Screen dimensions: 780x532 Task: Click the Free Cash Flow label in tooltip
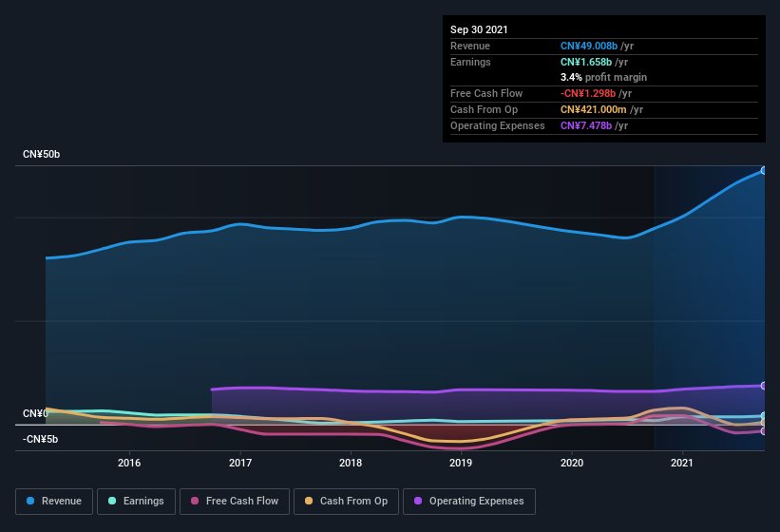[x=486, y=93]
